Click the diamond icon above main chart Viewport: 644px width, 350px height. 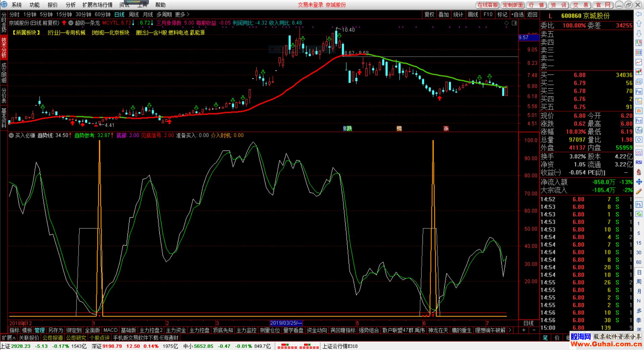coord(506,23)
